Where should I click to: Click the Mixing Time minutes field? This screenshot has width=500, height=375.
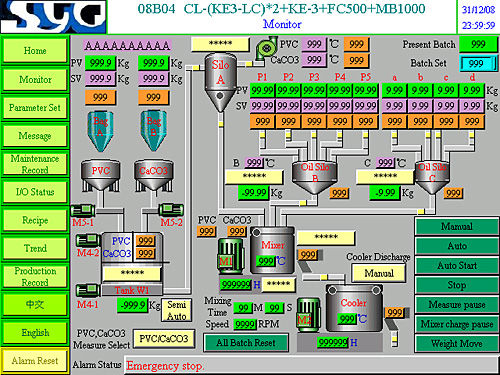coord(243,308)
